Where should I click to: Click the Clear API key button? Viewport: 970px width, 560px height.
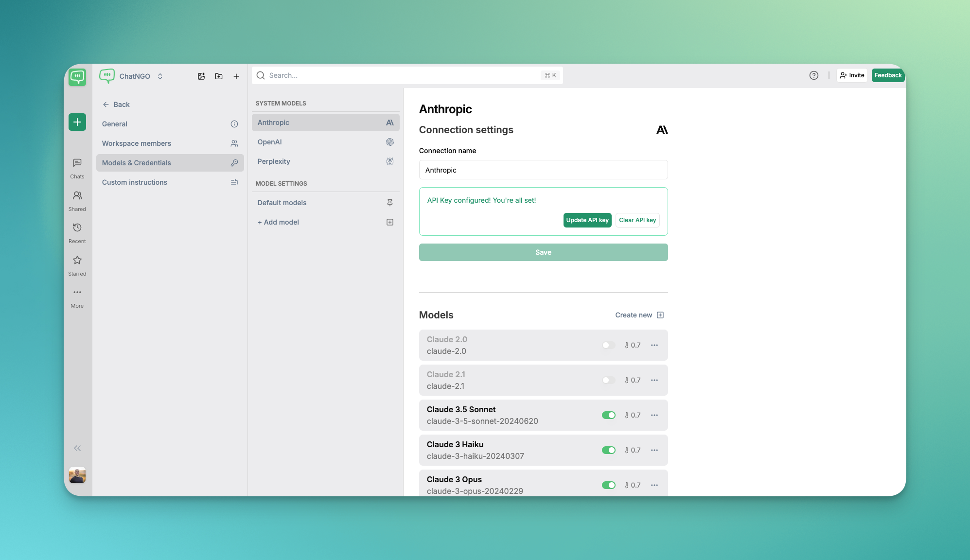click(637, 220)
